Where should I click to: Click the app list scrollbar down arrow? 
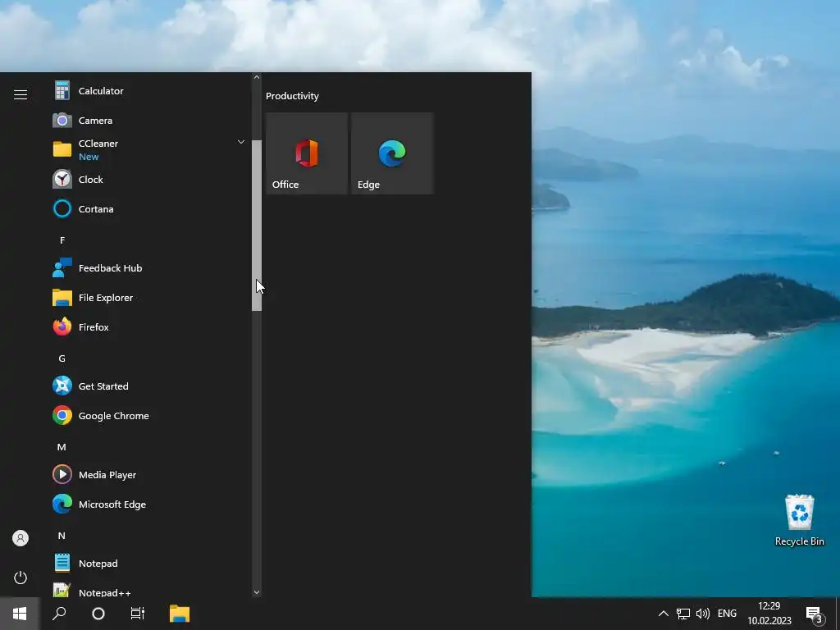click(257, 592)
